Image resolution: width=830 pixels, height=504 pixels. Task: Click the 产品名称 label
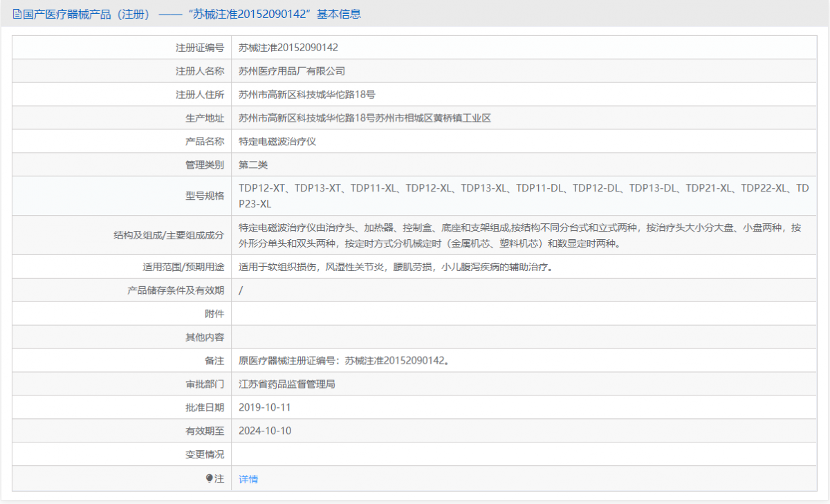point(205,142)
